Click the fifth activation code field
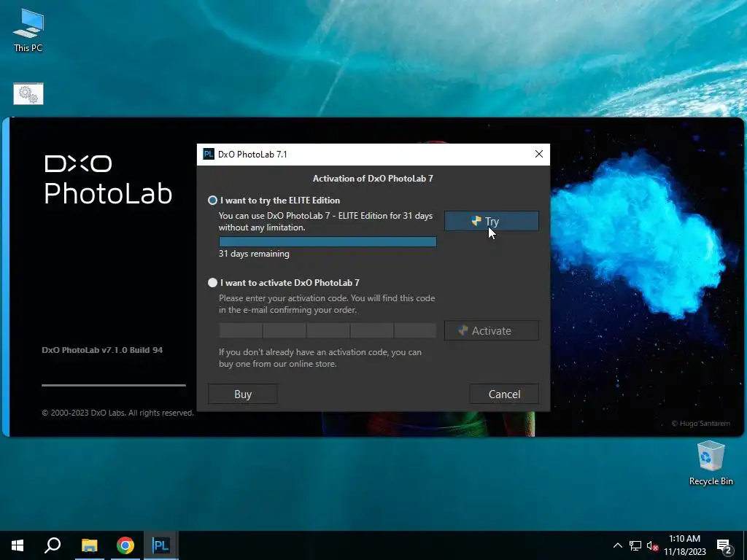 pyautogui.click(x=415, y=330)
